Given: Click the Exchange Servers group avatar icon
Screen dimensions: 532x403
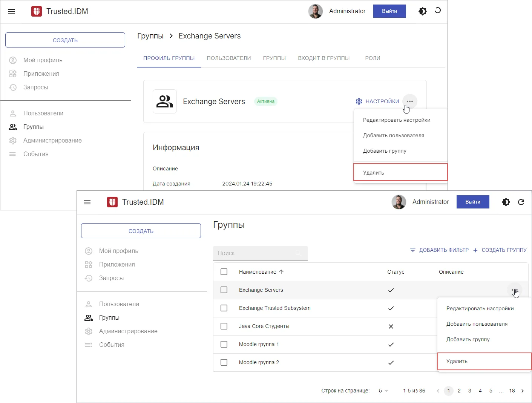Looking at the screenshot, I should 165,101.
